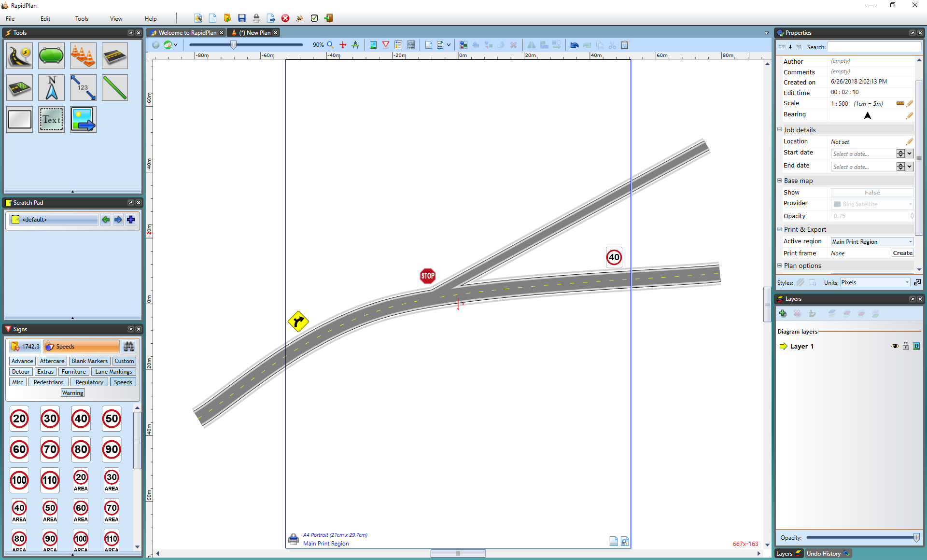Click the Print icon in main toolbar
Image resolution: width=927 pixels, height=560 pixels.
(x=256, y=18)
